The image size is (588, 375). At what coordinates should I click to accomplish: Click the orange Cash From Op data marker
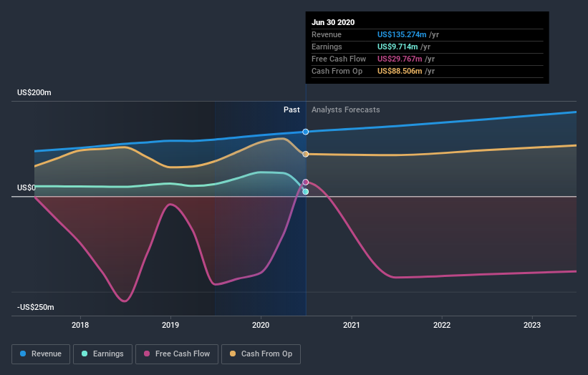pyautogui.click(x=306, y=154)
